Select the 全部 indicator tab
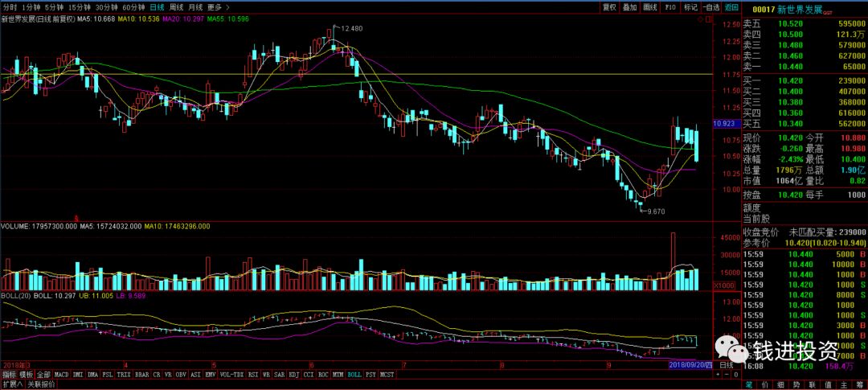 (43, 375)
